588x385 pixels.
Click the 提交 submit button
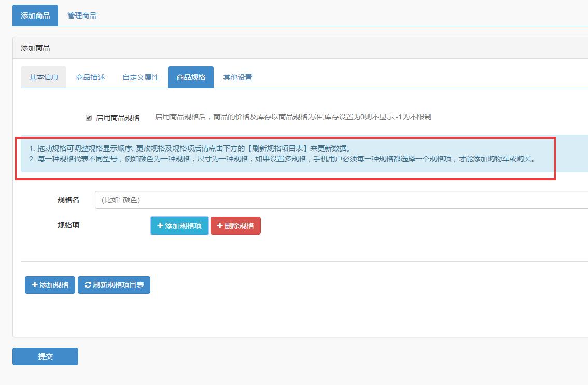45,356
